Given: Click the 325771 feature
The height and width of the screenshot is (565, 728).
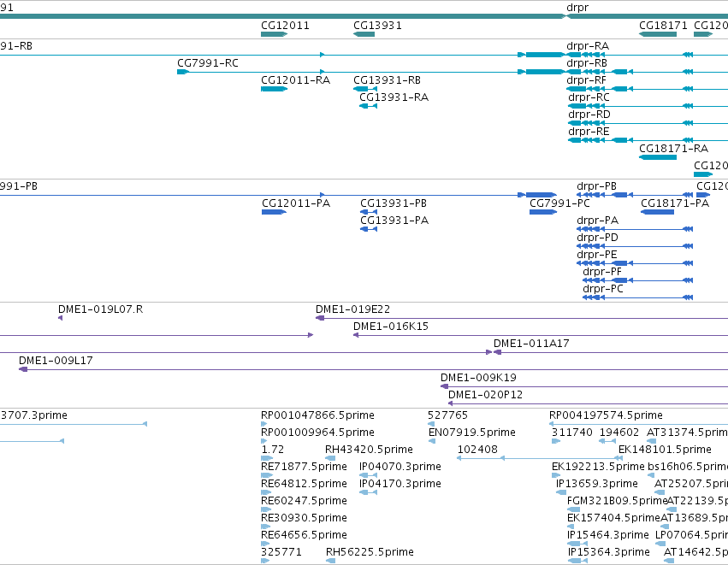Looking at the screenshot, I should [265, 561].
